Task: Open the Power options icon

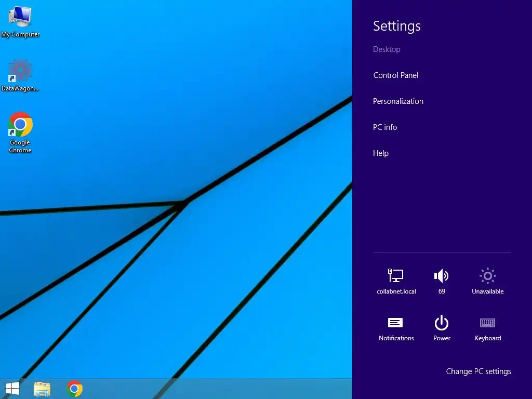Action: (x=442, y=328)
